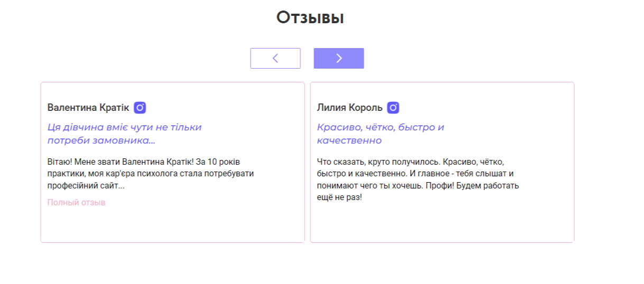Click the previous review left-arrow button
Screen dimensions: 644x284
pyautogui.click(x=275, y=58)
